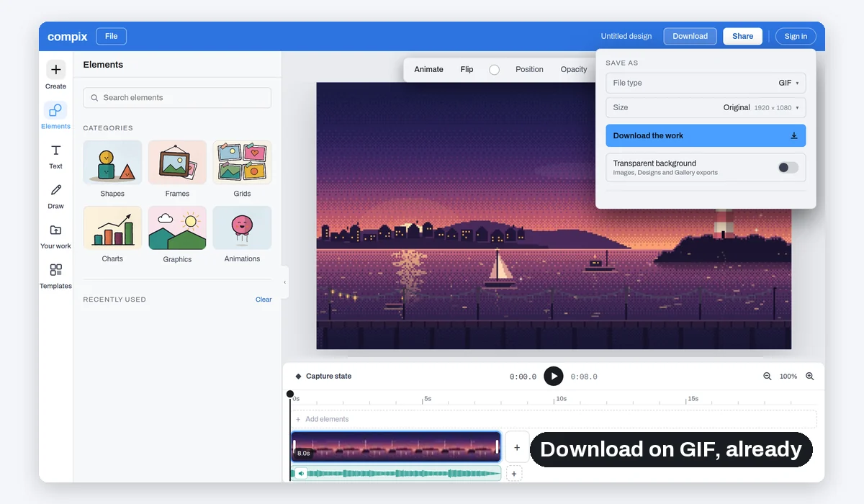Add a clip after the audio track
864x504 pixels.
pos(513,474)
